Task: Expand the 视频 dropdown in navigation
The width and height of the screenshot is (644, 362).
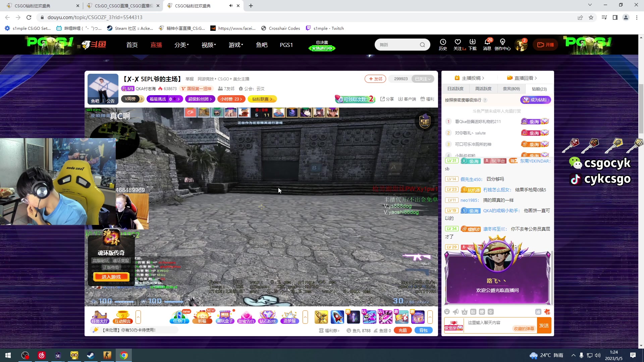Action: (209, 45)
